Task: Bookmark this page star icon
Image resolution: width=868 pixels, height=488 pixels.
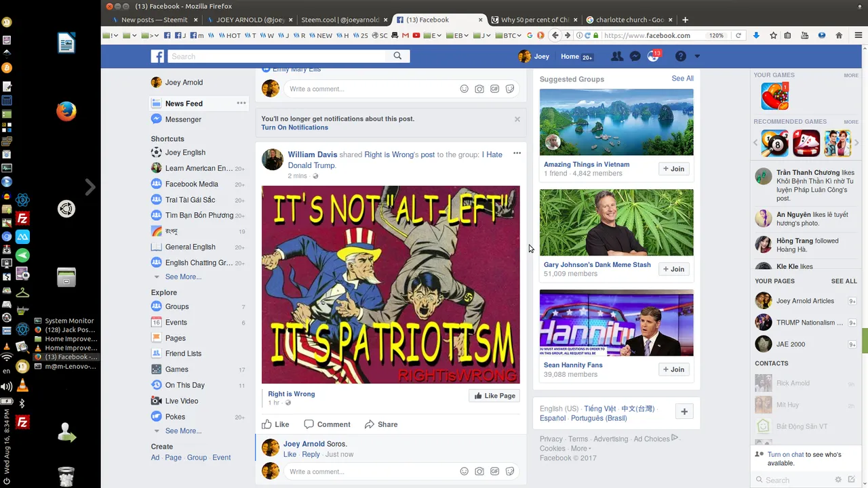Action: (773, 35)
